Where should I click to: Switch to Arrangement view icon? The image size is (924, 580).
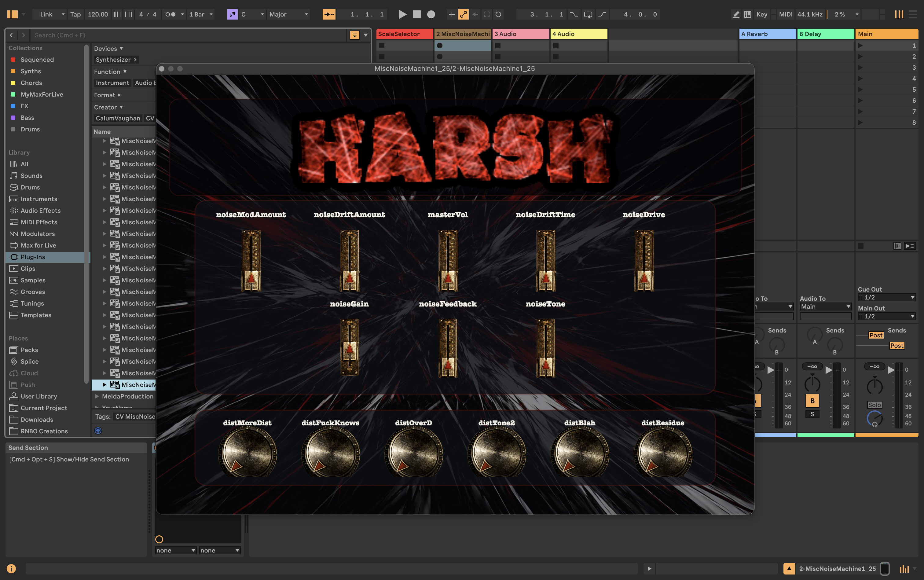click(912, 14)
